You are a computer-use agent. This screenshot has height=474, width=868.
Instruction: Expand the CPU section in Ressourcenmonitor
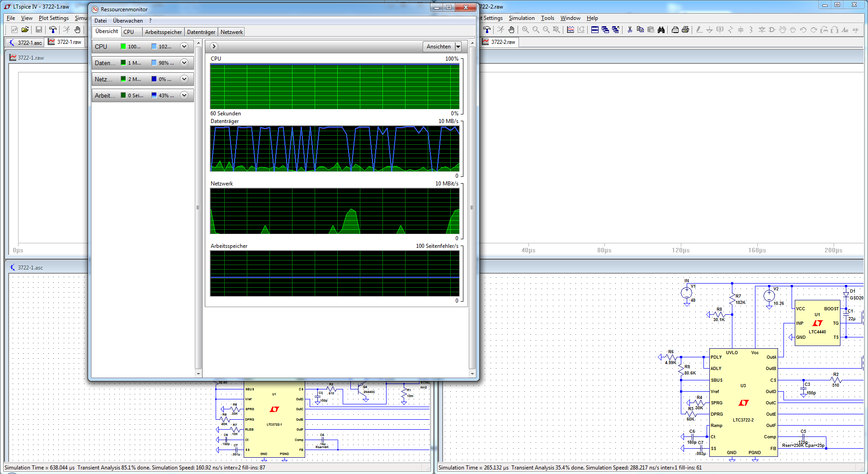point(184,46)
